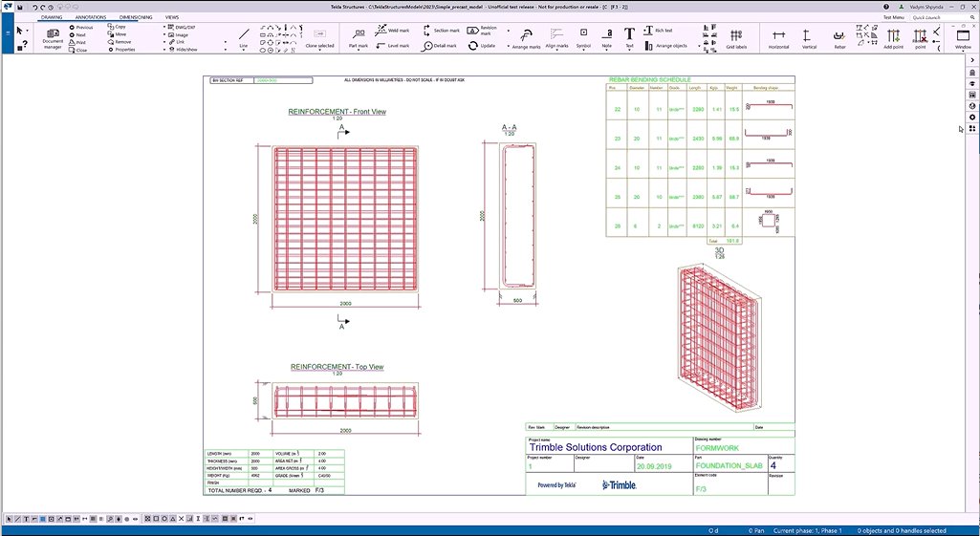Click the Move button
Screen dimensions: 980x536
click(117, 34)
